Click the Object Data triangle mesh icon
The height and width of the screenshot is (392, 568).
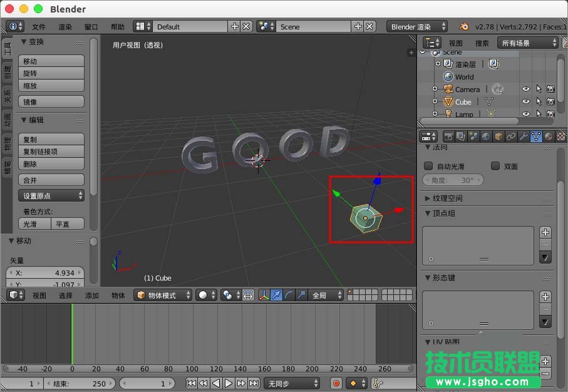(x=536, y=136)
